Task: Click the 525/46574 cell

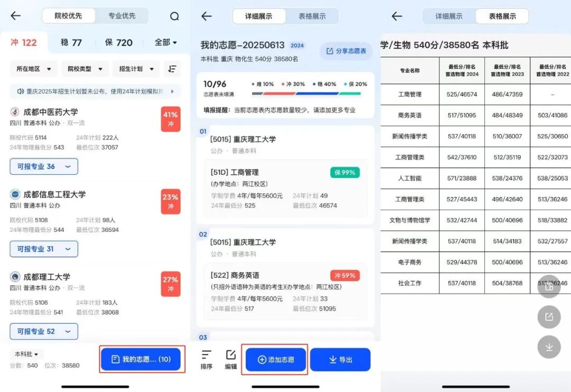Action: pos(462,94)
